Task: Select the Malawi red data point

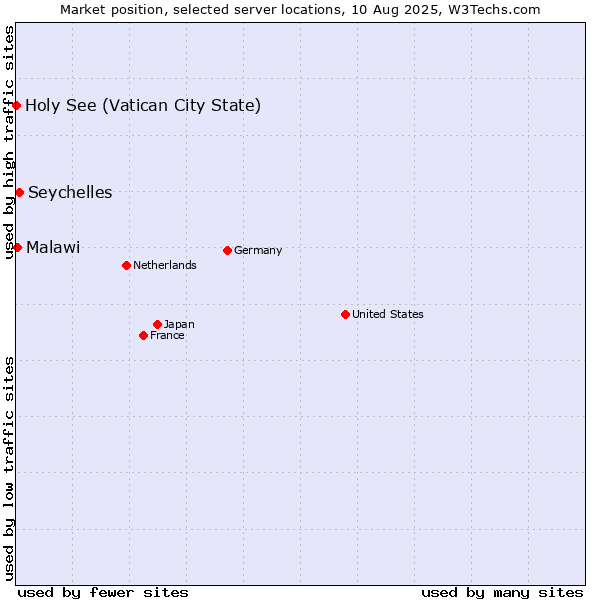Action: tap(17, 248)
